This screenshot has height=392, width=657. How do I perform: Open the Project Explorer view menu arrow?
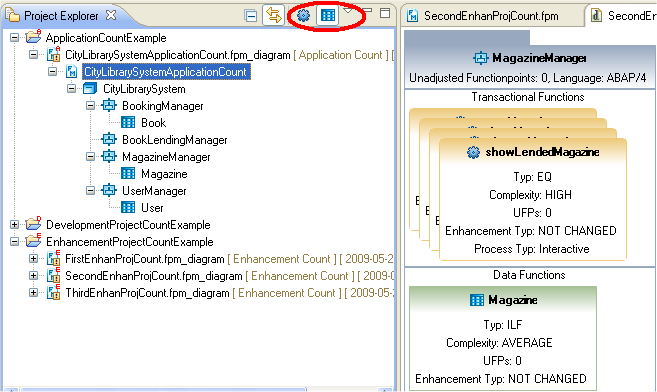pyautogui.click(x=348, y=10)
